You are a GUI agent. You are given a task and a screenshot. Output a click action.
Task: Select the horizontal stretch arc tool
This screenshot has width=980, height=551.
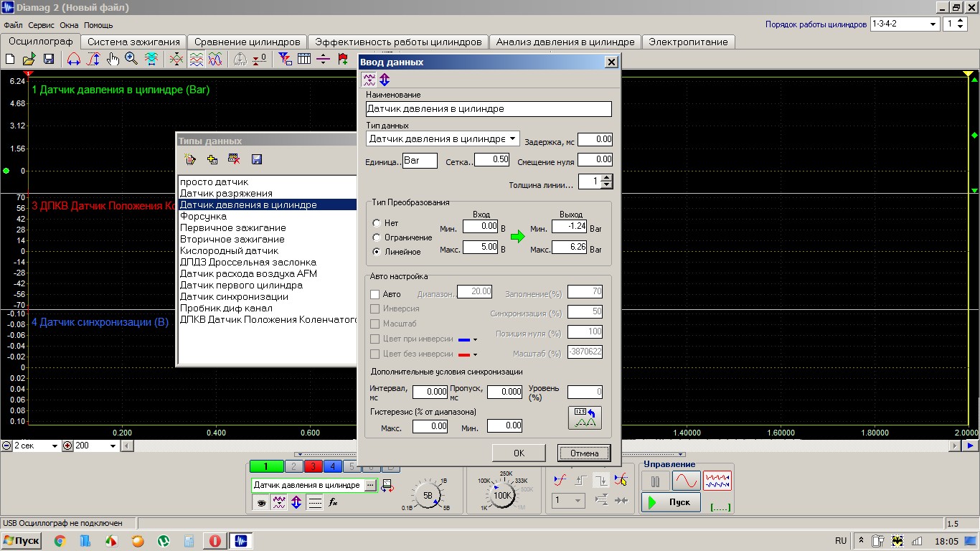(73, 59)
